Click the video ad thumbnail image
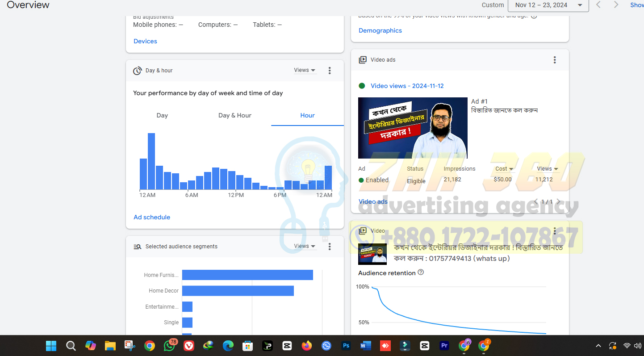Viewport: 644px width, 356px height. coord(413,128)
